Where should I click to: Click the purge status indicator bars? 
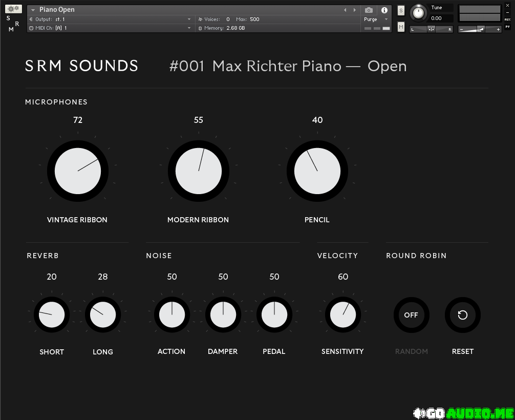coord(377,29)
